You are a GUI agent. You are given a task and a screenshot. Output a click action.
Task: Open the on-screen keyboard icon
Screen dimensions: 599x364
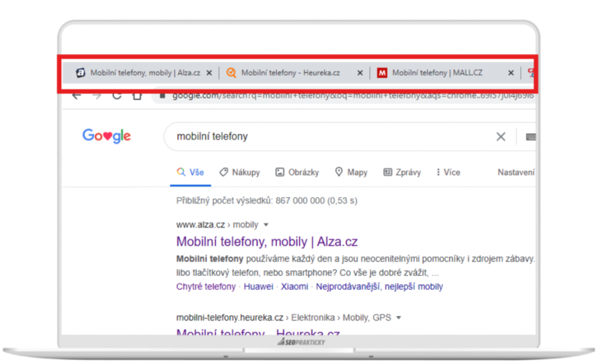tap(530, 137)
